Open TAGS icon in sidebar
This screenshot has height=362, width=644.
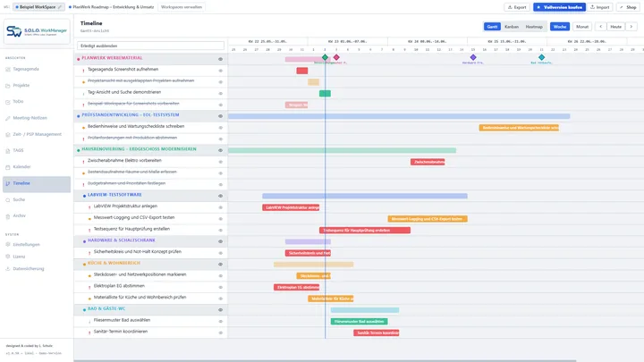(8, 151)
